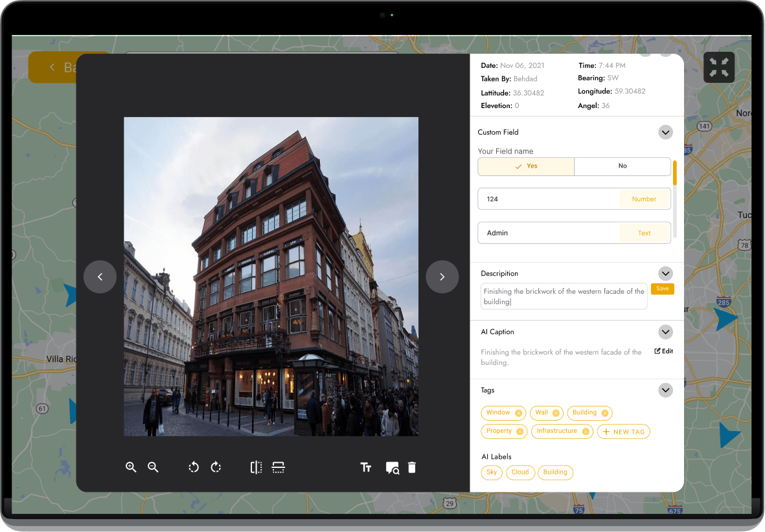Remove the Window tag
Screen dimensions: 765x532
tap(518, 413)
